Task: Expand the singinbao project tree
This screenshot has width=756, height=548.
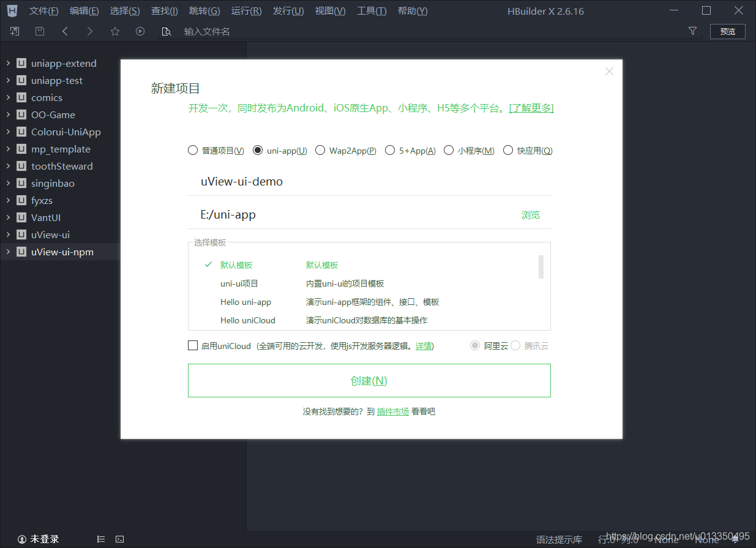Action: click(x=8, y=183)
